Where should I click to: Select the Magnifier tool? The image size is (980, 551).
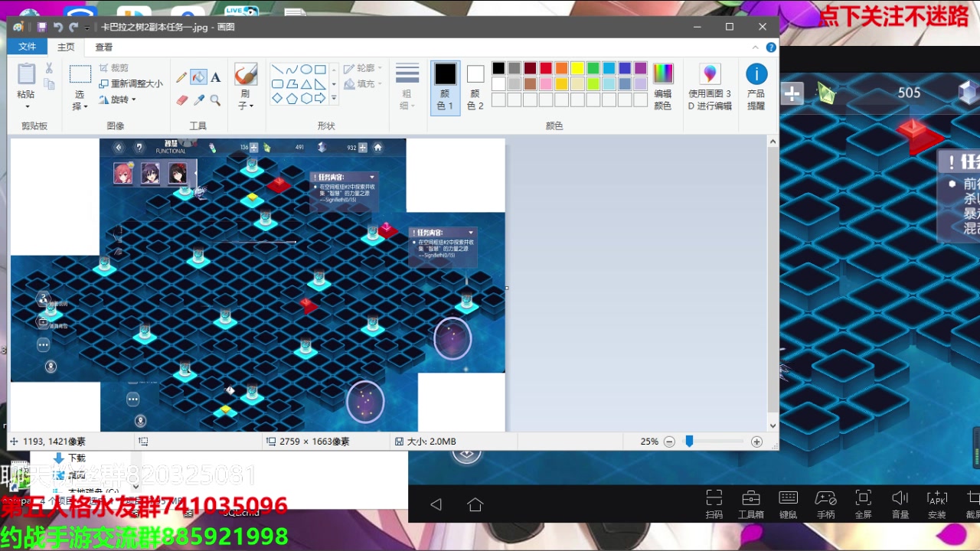[216, 99]
